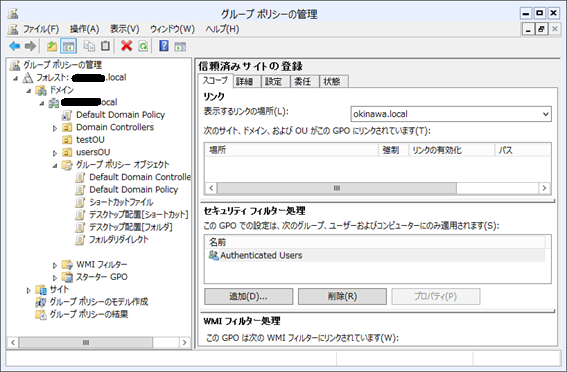This screenshot has height=372, width=567.
Task: Open the okinawa.local link location dropdown
Action: point(545,114)
